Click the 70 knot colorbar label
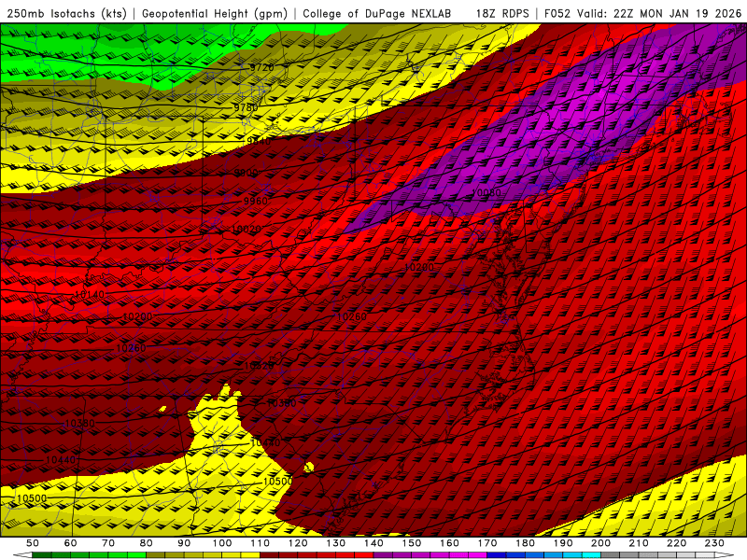Screen dimensions: 747x560 pos(108,543)
